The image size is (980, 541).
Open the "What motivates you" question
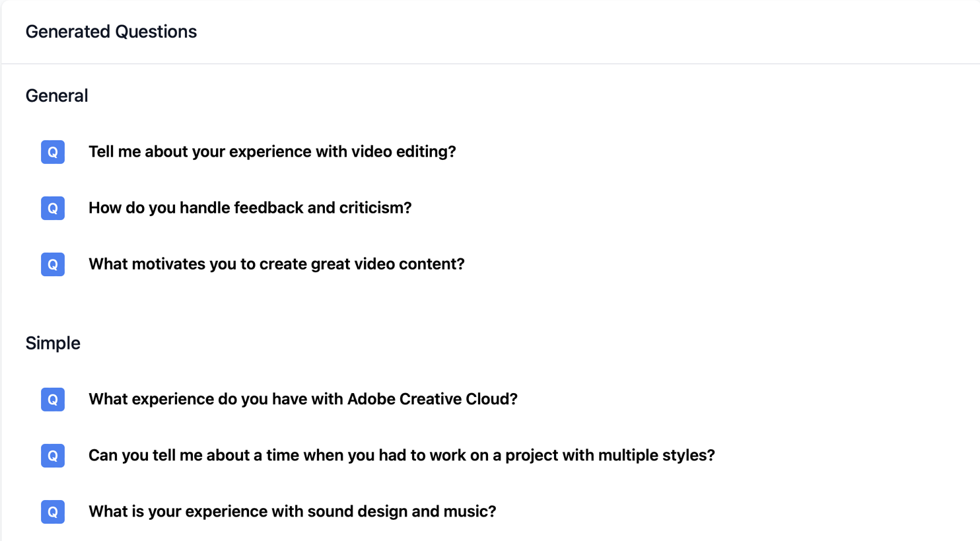pos(276,264)
